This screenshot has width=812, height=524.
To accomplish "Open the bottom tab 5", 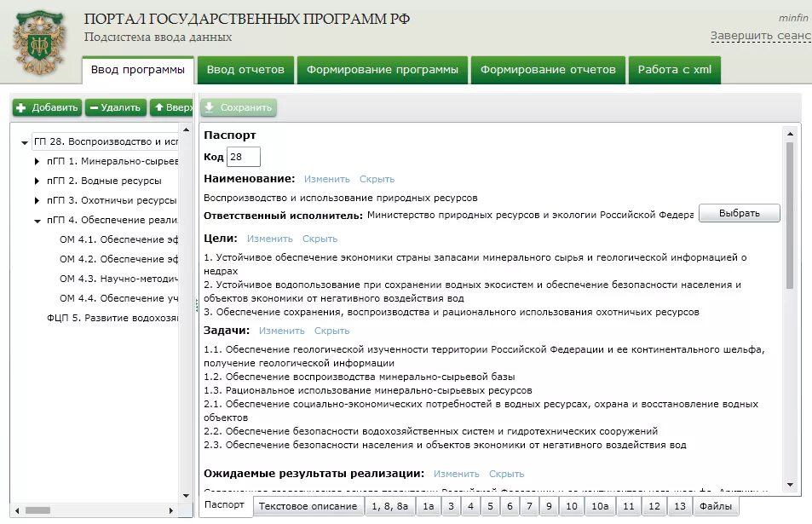I will tap(491, 506).
